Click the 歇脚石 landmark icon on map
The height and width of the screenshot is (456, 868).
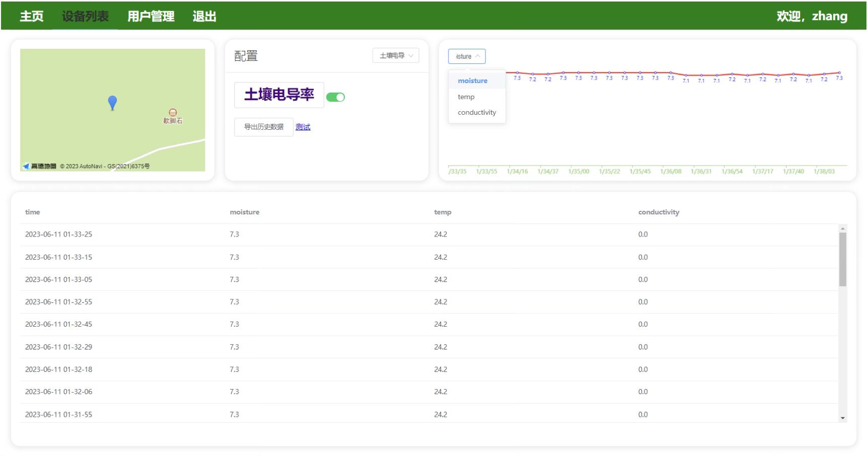(173, 112)
